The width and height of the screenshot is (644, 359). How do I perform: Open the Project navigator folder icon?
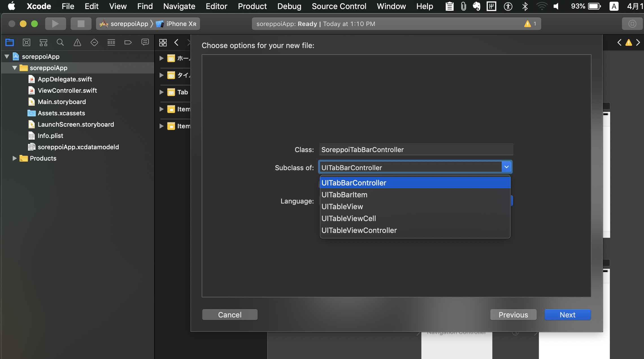[x=10, y=43]
